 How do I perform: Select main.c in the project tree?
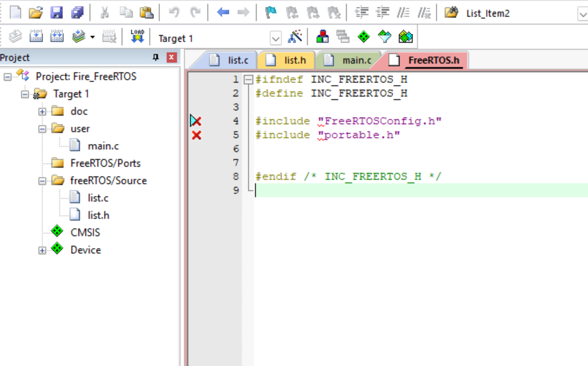pos(103,146)
